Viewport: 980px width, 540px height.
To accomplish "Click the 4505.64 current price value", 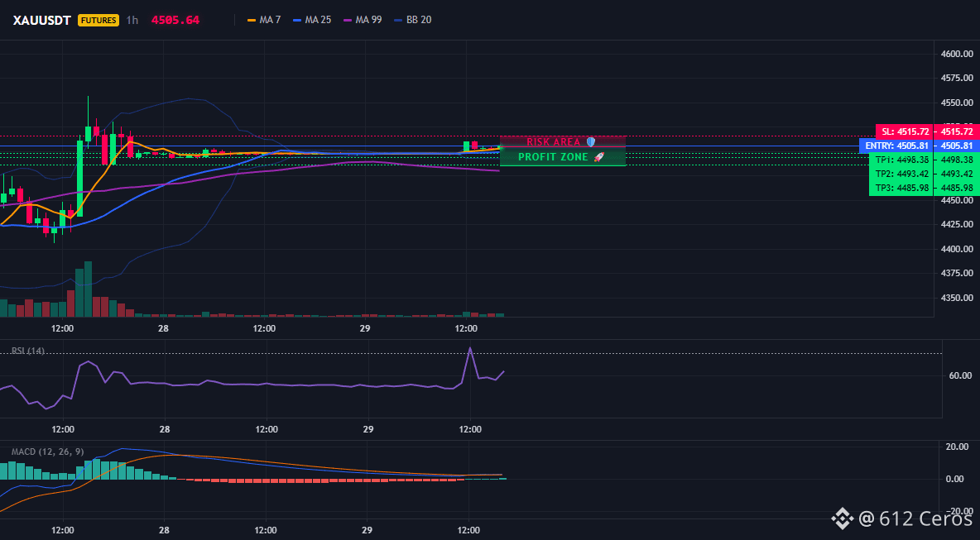I will (x=175, y=20).
